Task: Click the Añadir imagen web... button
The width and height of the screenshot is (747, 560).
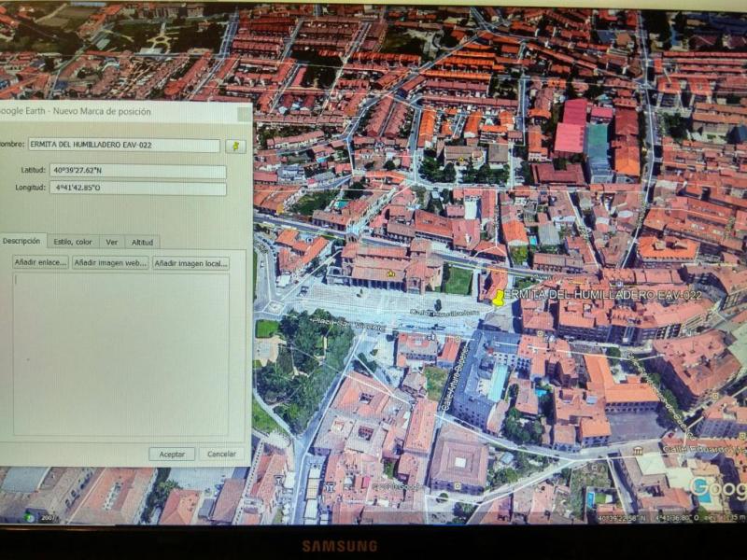Action: tap(110, 263)
